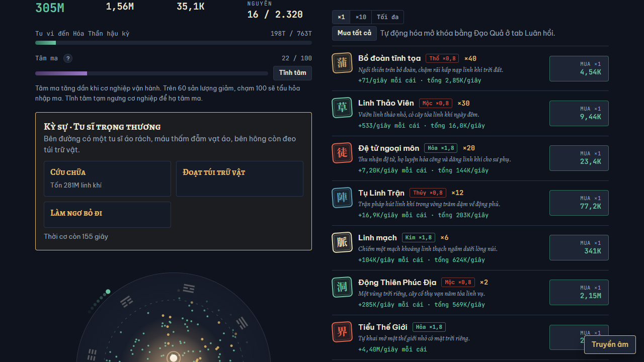Click the Thủy ×0,8 element tag
This screenshot has height=362, width=644.
[428, 193]
